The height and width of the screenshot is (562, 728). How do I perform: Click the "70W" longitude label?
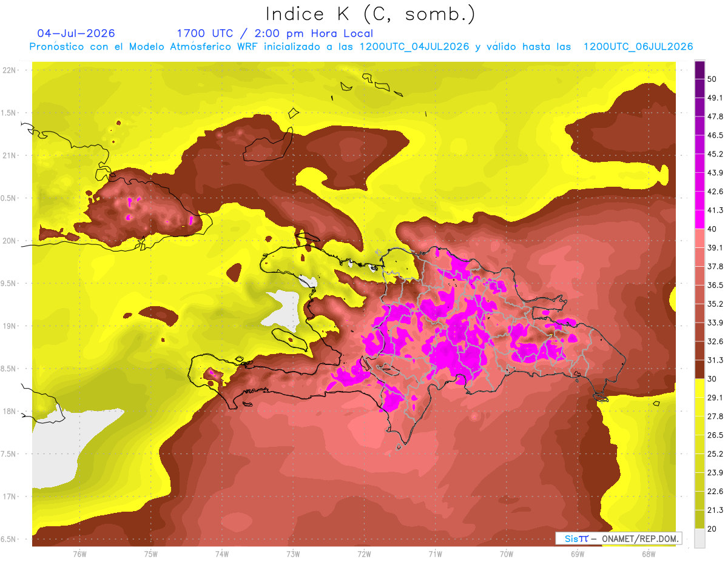point(507,554)
